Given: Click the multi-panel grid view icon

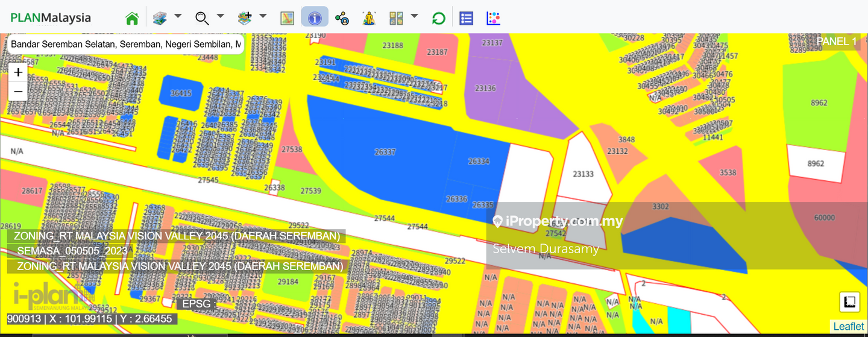Looking at the screenshot, I should (x=396, y=18).
